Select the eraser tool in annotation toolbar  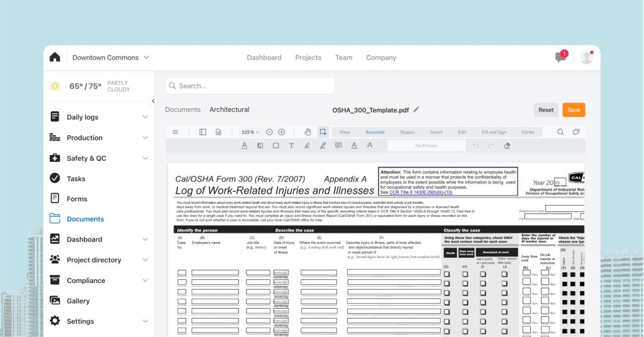[x=508, y=146]
